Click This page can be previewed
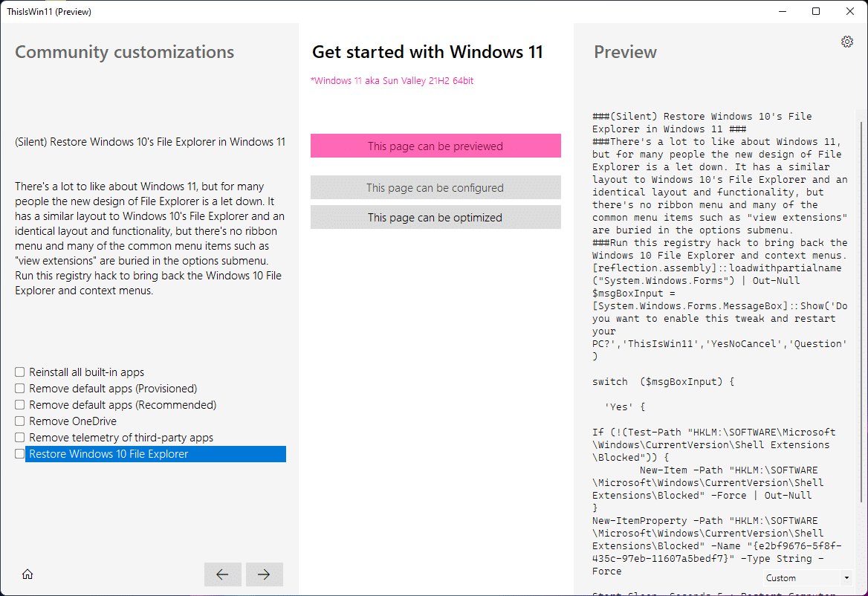868x596 pixels. coord(435,146)
